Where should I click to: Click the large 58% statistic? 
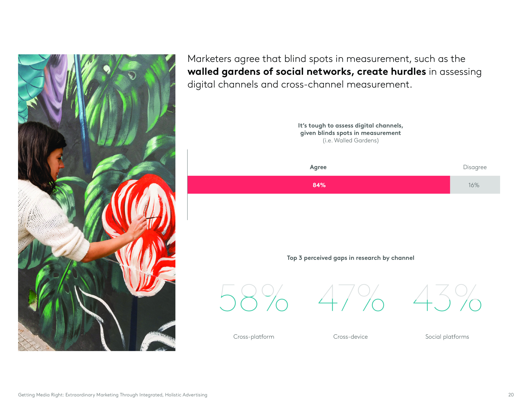254,298
